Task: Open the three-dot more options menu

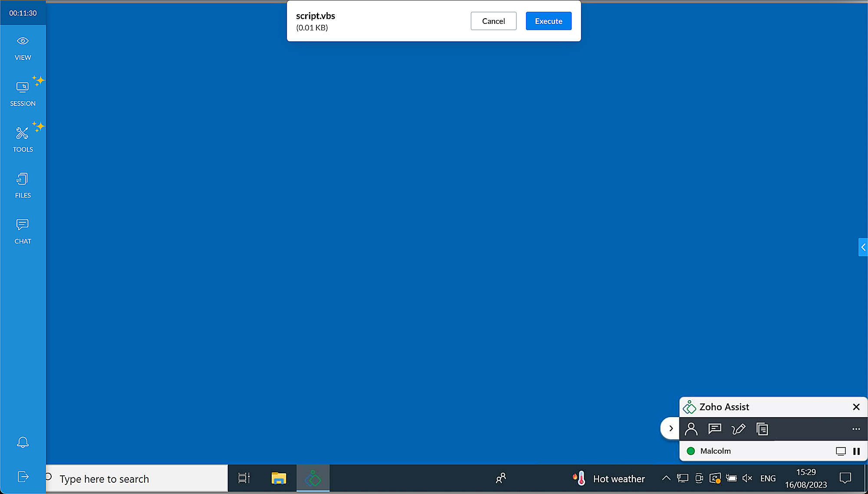Action: click(x=855, y=429)
